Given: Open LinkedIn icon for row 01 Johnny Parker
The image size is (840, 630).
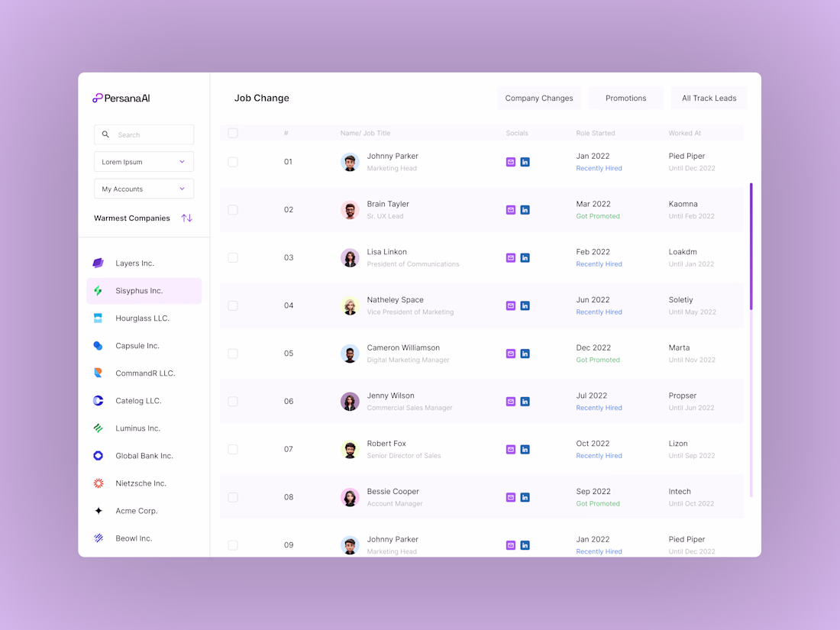Looking at the screenshot, I should tap(525, 162).
